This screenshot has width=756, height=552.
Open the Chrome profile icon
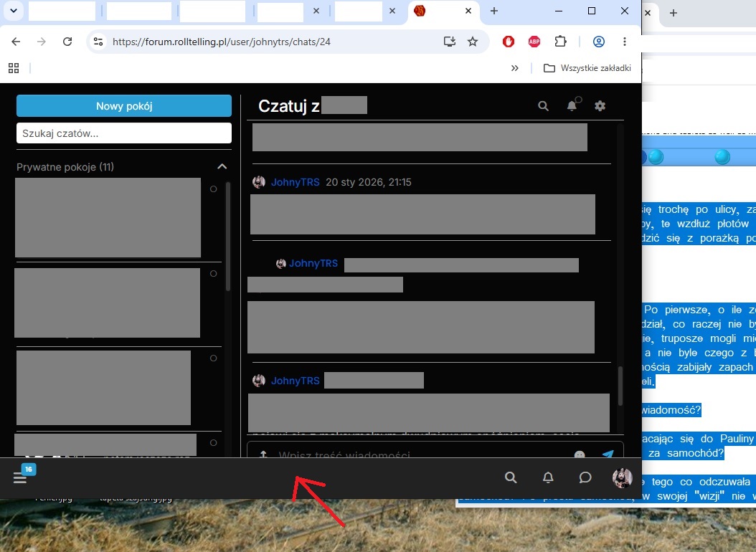click(599, 42)
